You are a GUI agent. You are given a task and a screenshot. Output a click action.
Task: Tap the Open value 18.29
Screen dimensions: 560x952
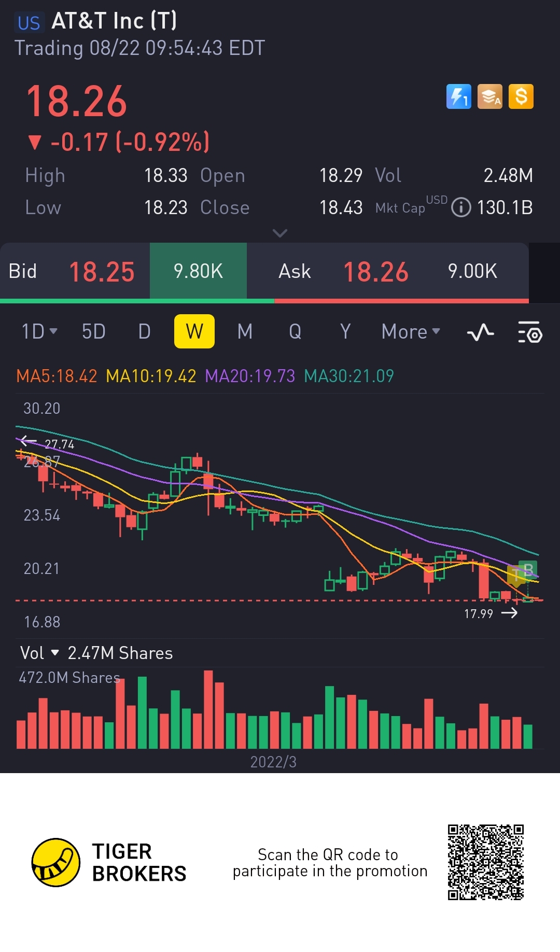[341, 176]
